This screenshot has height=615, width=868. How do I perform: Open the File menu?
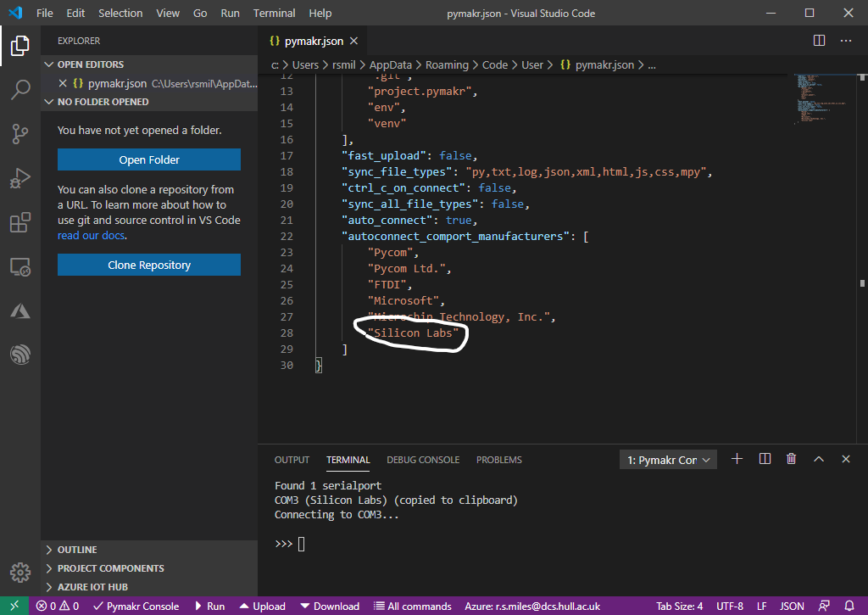pyautogui.click(x=45, y=13)
